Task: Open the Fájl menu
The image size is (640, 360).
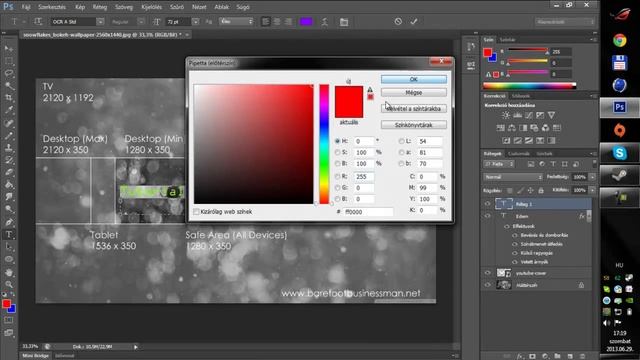Action: [26, 7]
